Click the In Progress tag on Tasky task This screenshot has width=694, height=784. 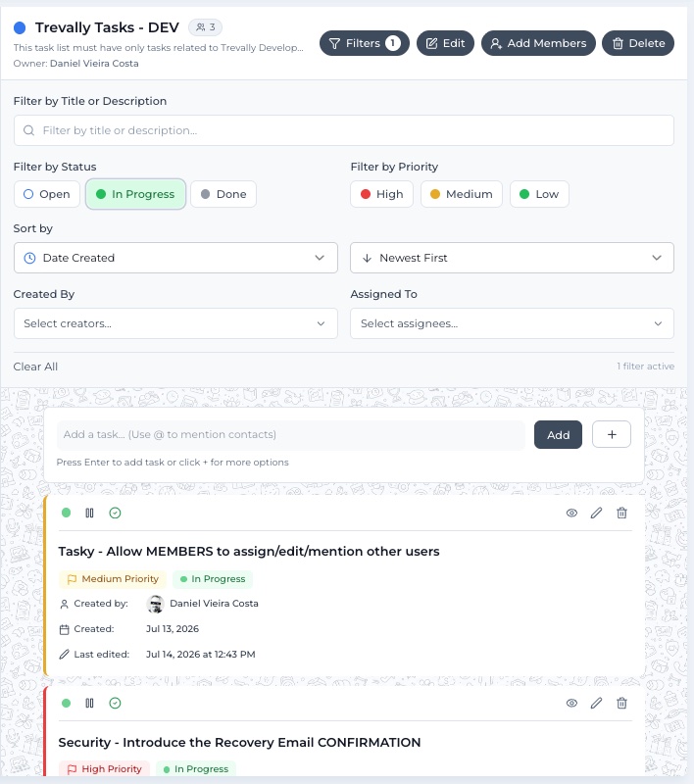point(213,579)
